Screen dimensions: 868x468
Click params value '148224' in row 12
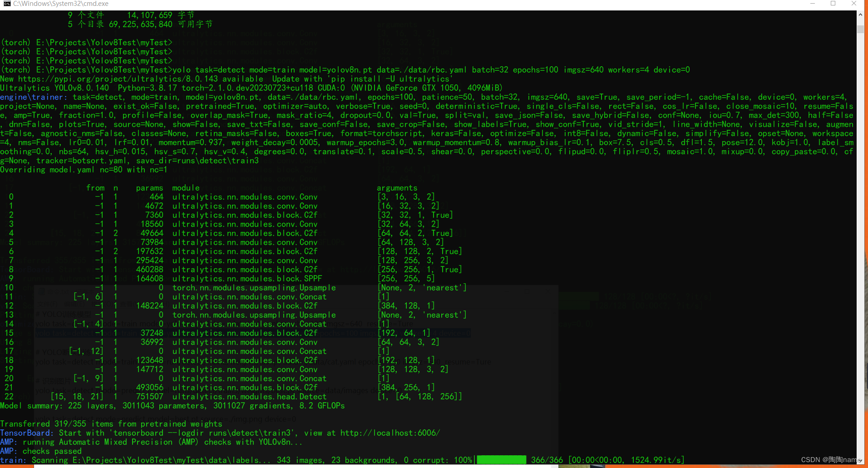[x=149, y=306]
